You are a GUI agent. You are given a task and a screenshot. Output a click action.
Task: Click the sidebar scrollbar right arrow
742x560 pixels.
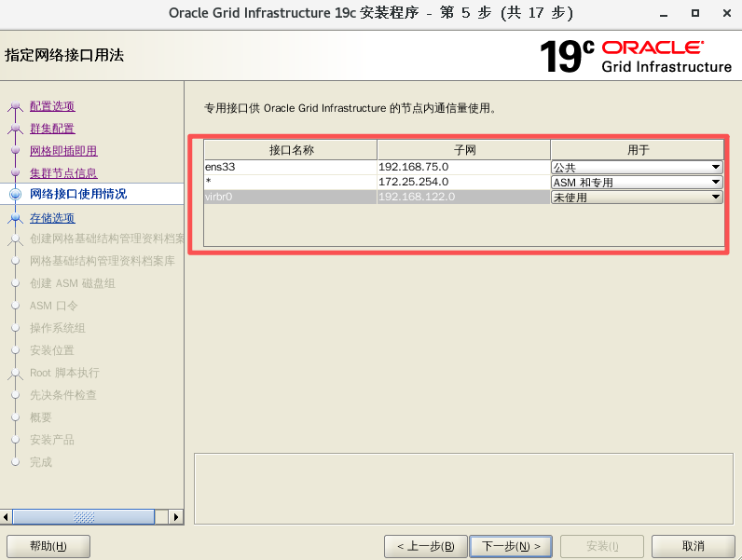point(176,517)
